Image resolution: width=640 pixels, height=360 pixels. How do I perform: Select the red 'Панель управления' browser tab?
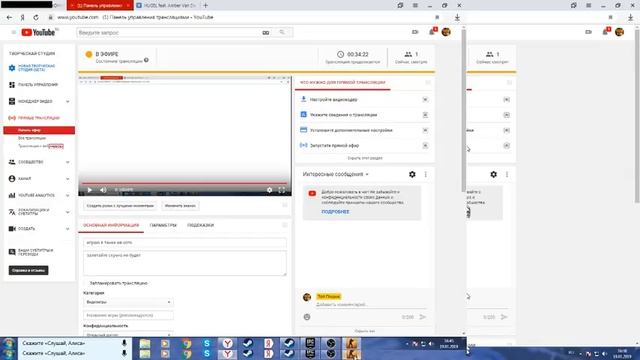tap(100, 6)
